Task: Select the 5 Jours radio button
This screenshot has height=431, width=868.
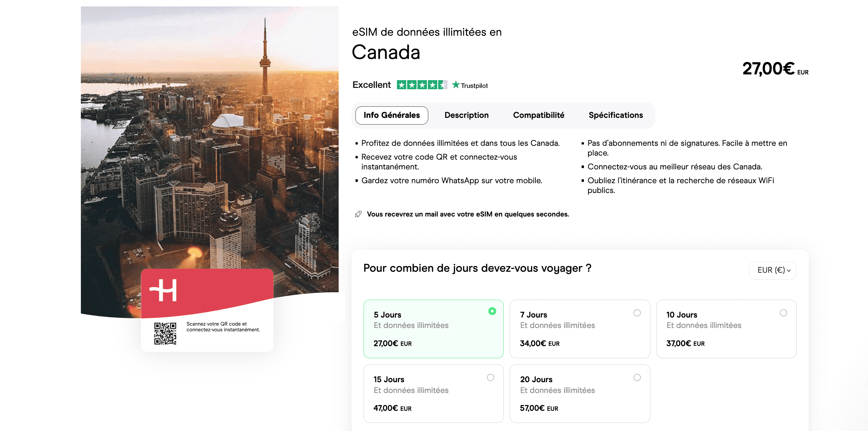Action: (x=492, y=311)
